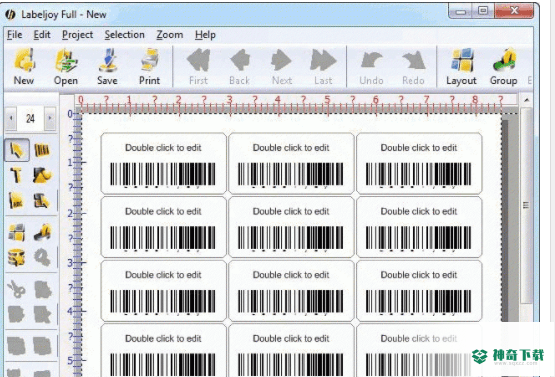The width and height of the screenshot is (555, 377).
Task: Decrease value 24 with left arrow
Action: 11,118
